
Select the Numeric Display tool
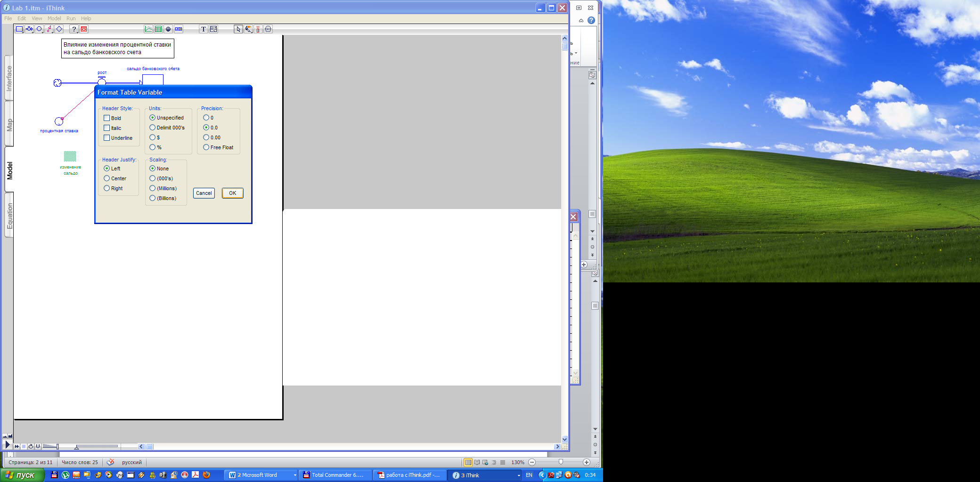point(178,29)
